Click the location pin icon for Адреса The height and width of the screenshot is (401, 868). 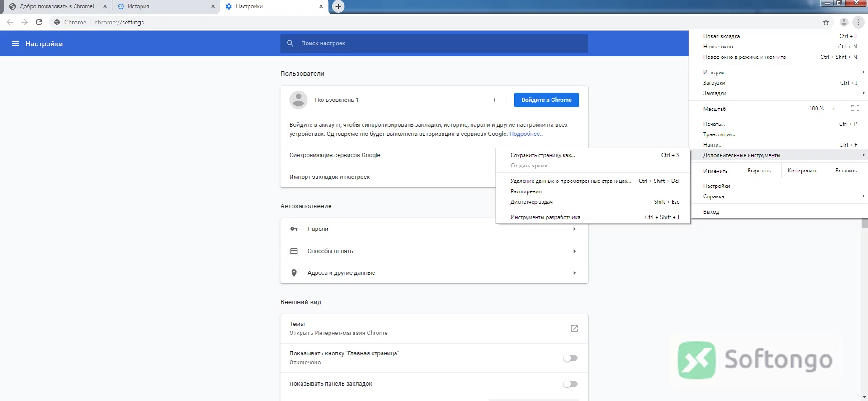tap(294, 273)
